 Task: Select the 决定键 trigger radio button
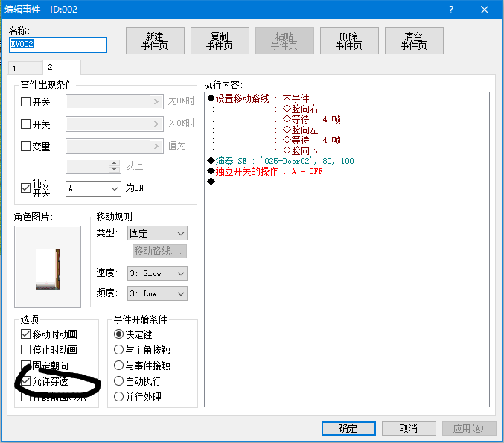tap(118, 334)
